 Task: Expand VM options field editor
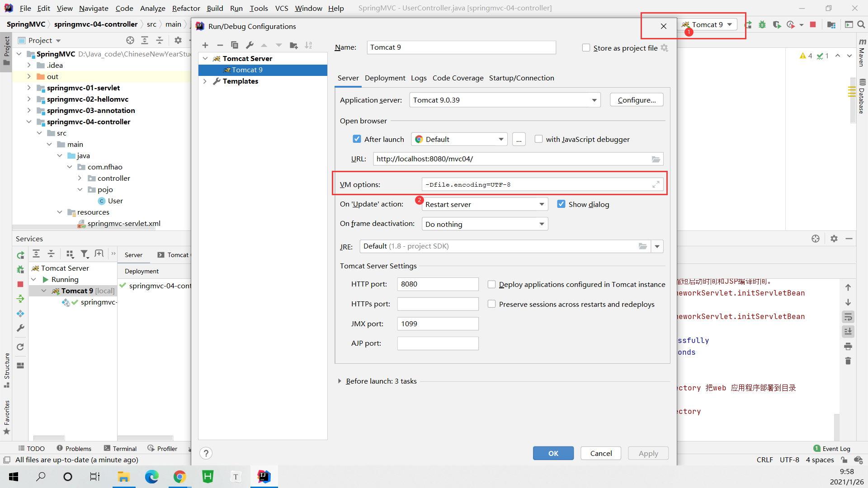(656, 184)
